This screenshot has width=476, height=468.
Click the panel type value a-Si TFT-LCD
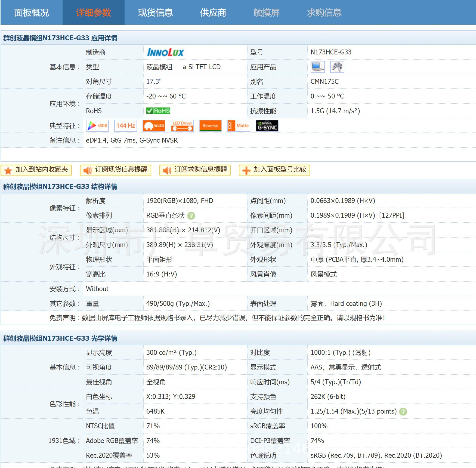click(202, 67)
